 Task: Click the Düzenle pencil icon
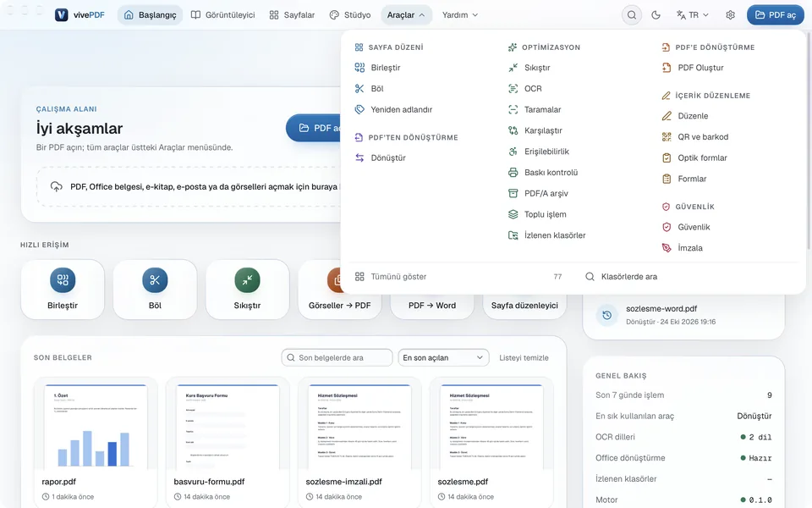pos(667,116)
